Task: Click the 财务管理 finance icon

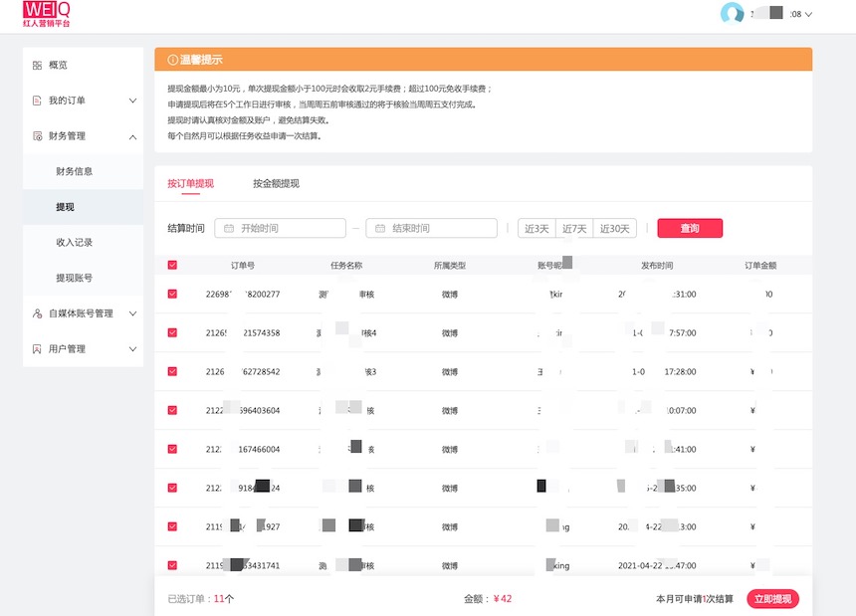Action: [37, 136]
